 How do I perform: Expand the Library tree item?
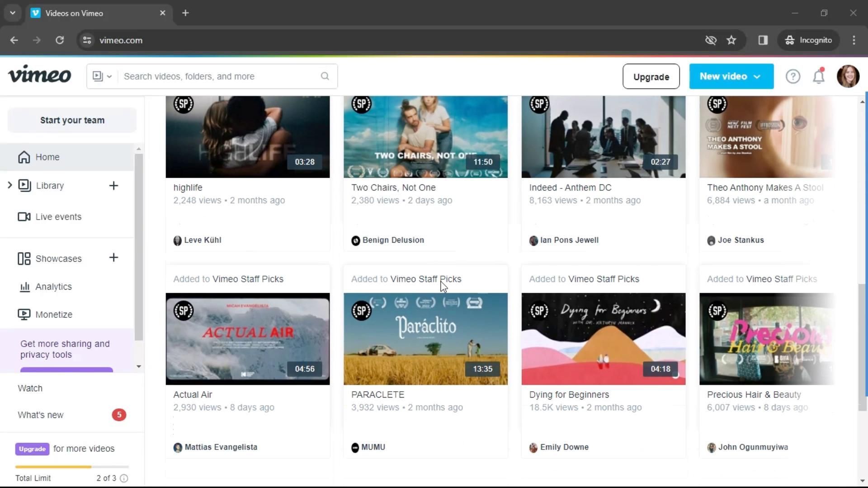click(x=9, y=185)
